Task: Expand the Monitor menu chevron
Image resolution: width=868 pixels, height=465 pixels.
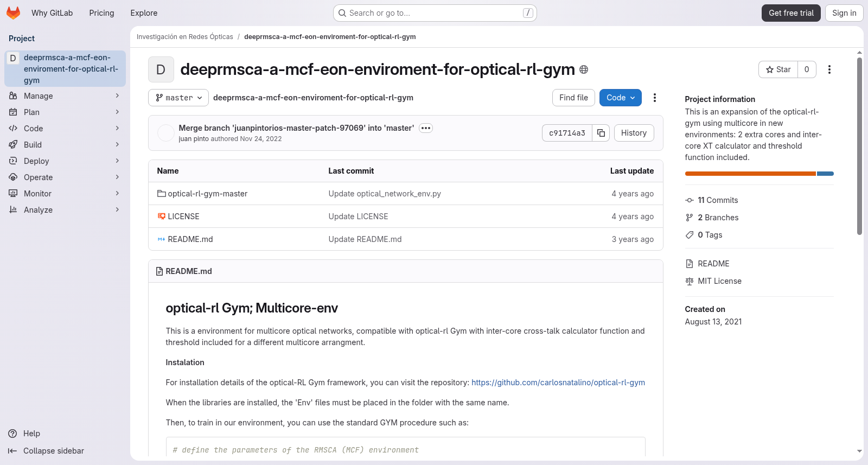Action: tap(117, 194)
